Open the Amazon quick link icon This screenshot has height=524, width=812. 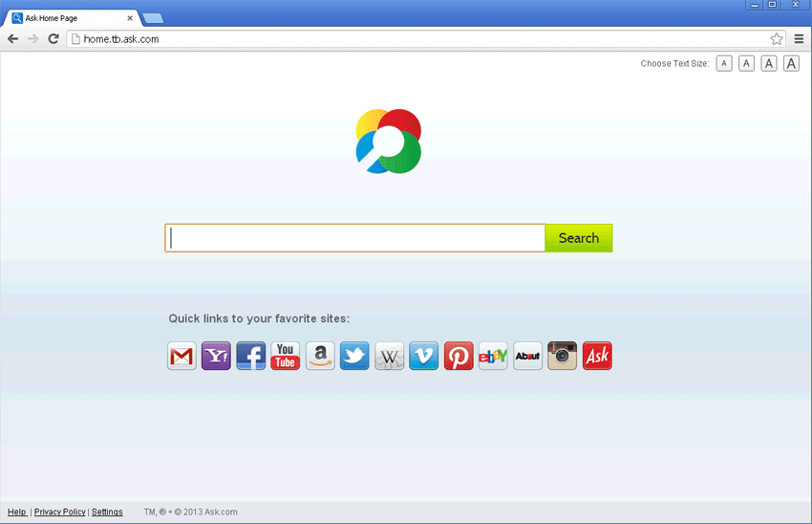pyautogui.click(x=320, y=356)
